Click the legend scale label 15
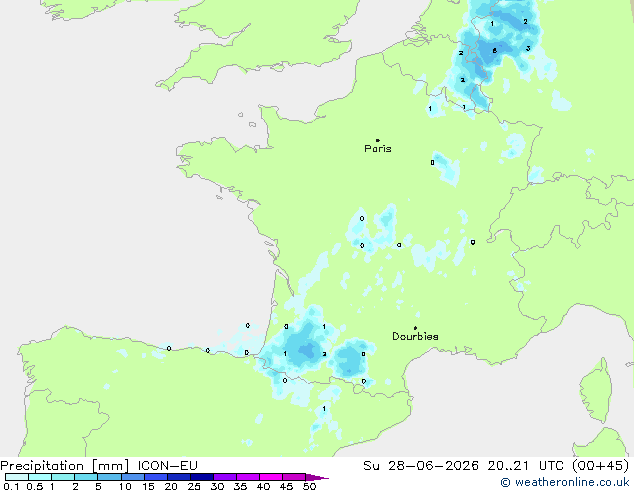634x490 pixels. click(x=148, y=486)
